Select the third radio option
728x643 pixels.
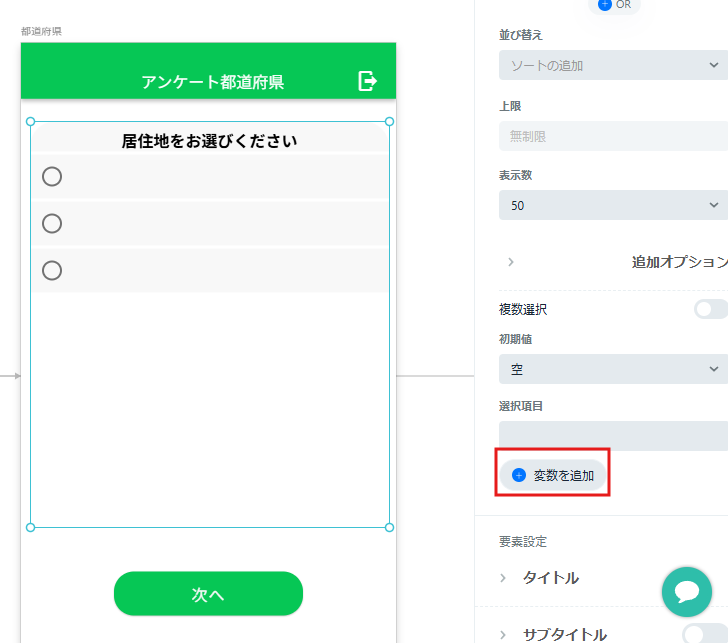coord(52,270)
